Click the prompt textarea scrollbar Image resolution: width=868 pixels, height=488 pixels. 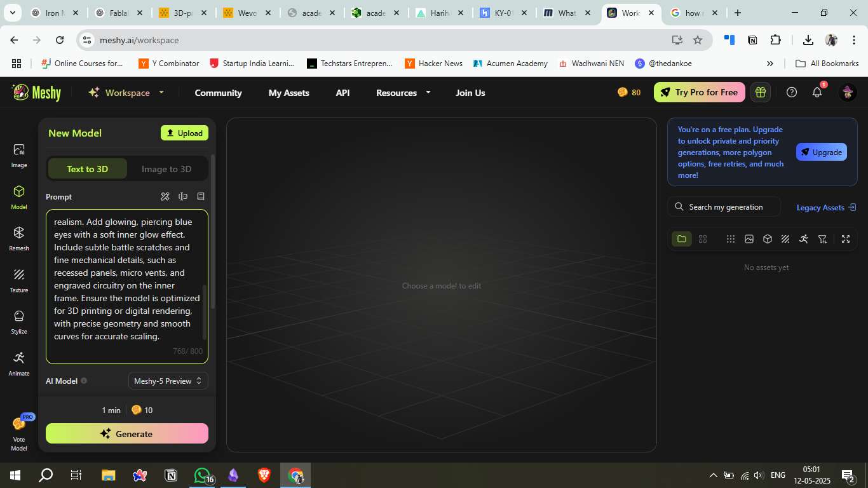tap(205, 313)
